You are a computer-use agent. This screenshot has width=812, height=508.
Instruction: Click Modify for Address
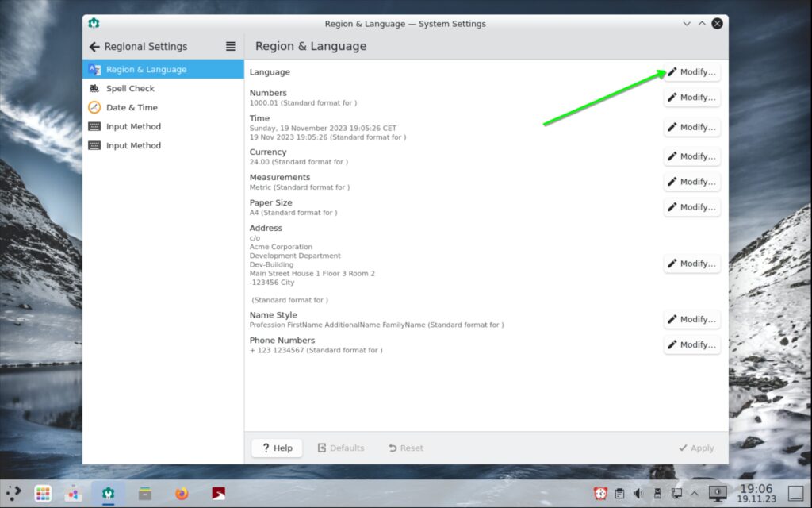pyautogui.click(x=691, y=264)
